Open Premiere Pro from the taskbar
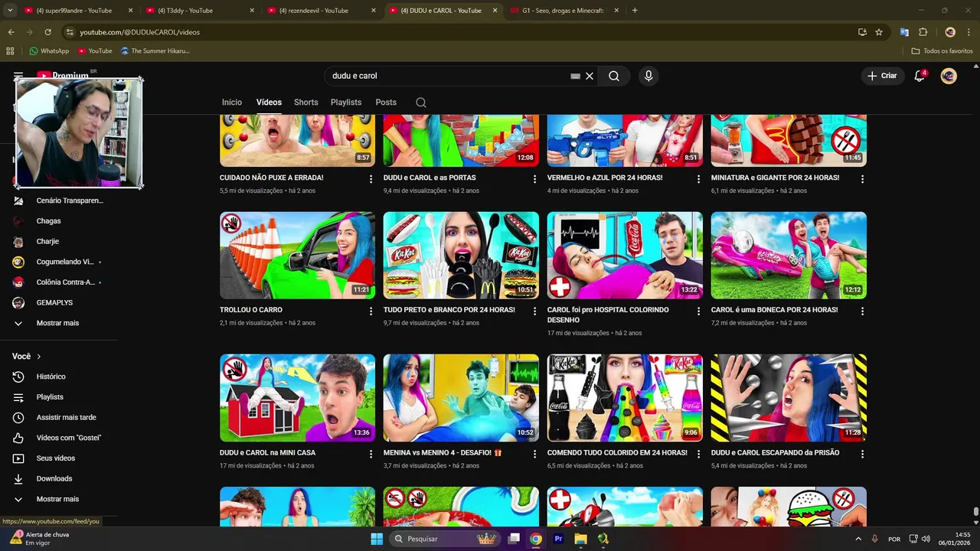 click(x=558, y=539)
